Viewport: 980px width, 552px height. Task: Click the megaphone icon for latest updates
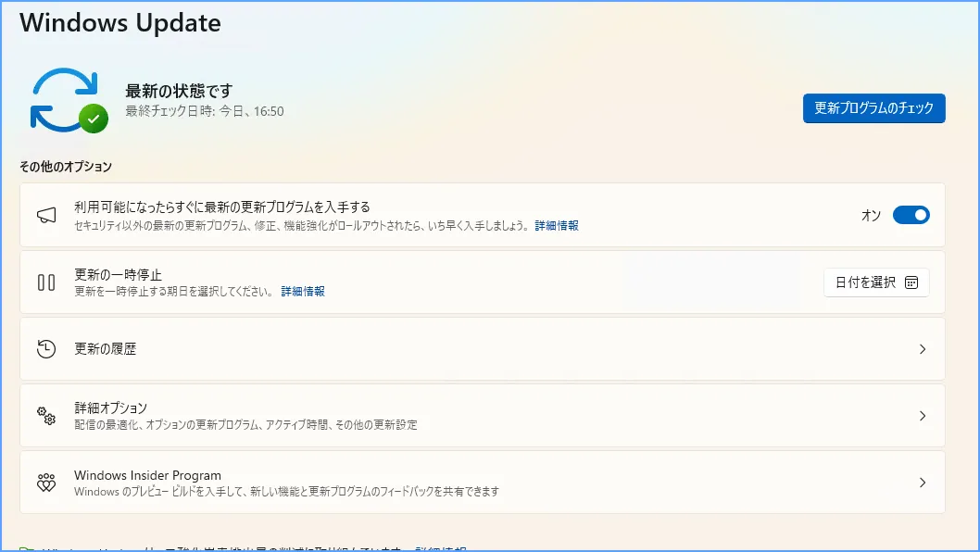coord(46,216)
